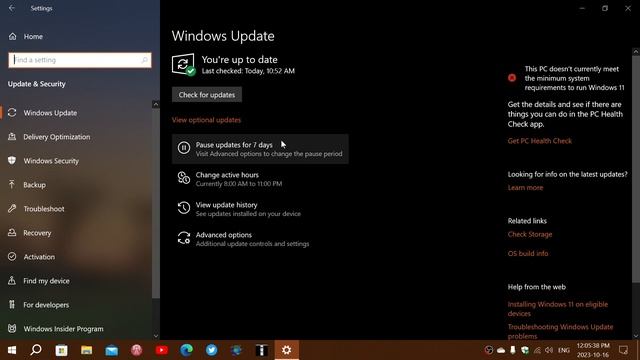Click the Find a setting search box
Screen dimensions: 640x360
tap(80, 60)
